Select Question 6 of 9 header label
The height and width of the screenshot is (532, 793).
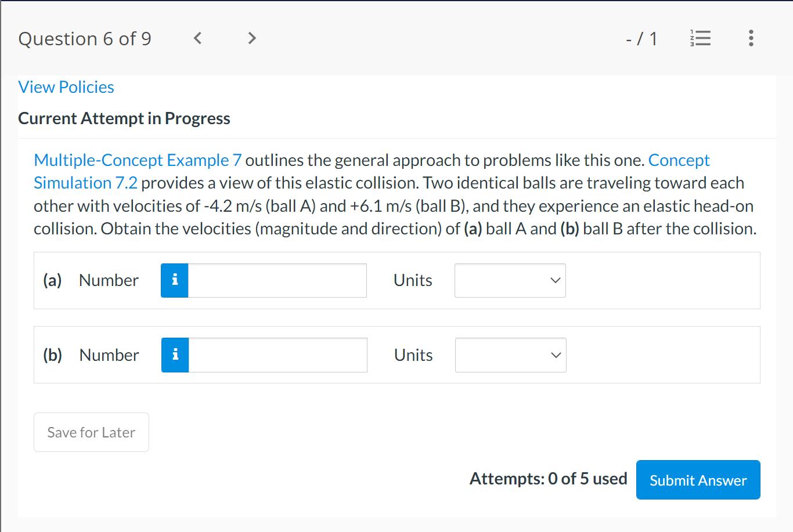85,38
